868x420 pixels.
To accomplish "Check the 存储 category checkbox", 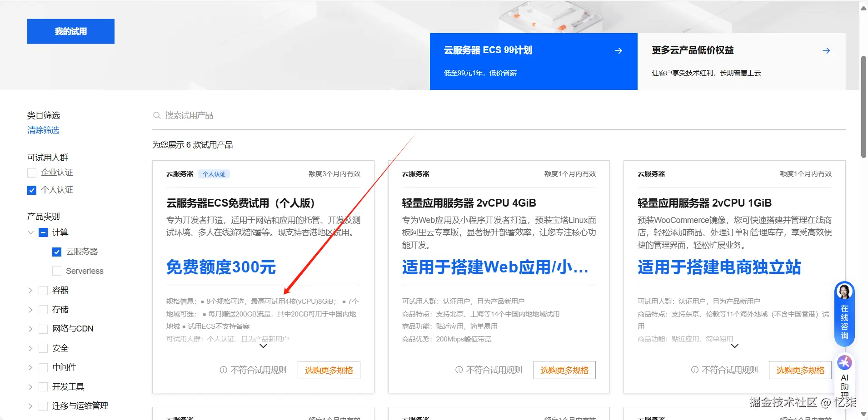I will click(43, 310).
